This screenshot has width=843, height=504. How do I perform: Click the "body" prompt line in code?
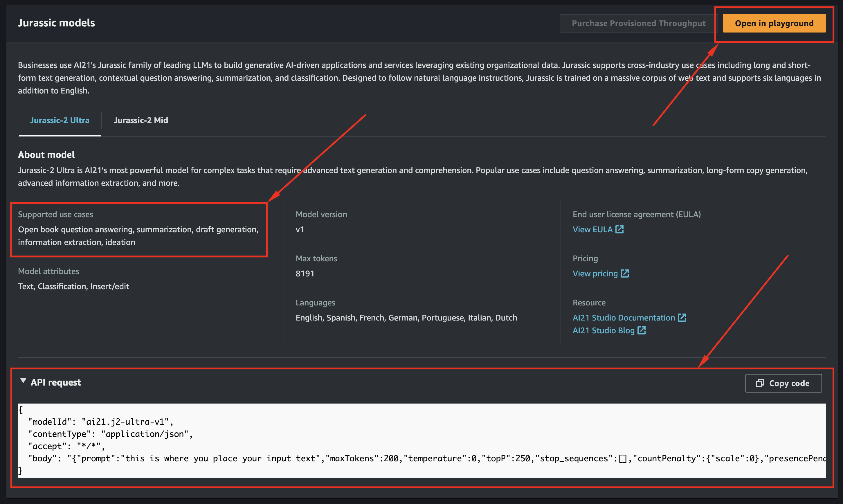pyautogui.click(x=427, y=458)
